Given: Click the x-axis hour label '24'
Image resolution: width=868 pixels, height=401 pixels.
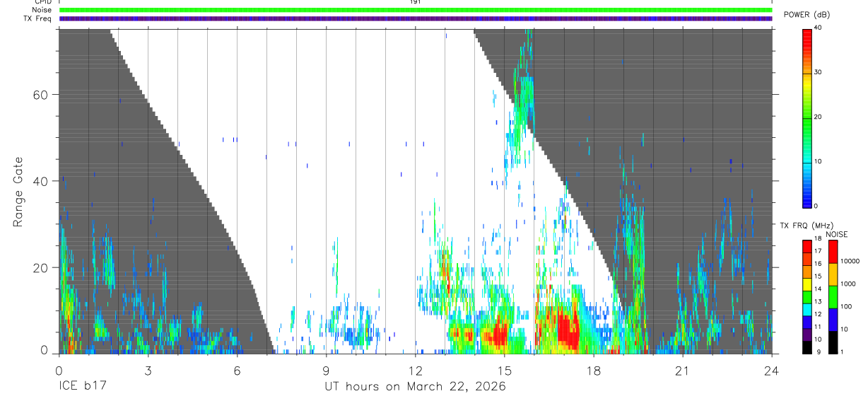Looking at the screenshot, I should click(x=771, y=371).
